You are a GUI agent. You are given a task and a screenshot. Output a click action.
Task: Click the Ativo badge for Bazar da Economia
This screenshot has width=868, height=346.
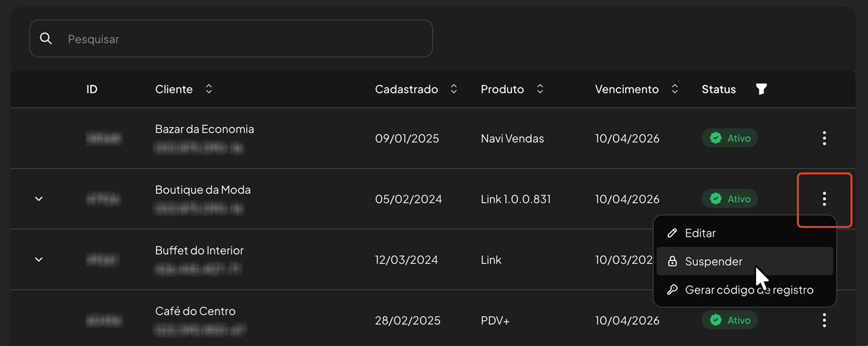coord(730,138)
